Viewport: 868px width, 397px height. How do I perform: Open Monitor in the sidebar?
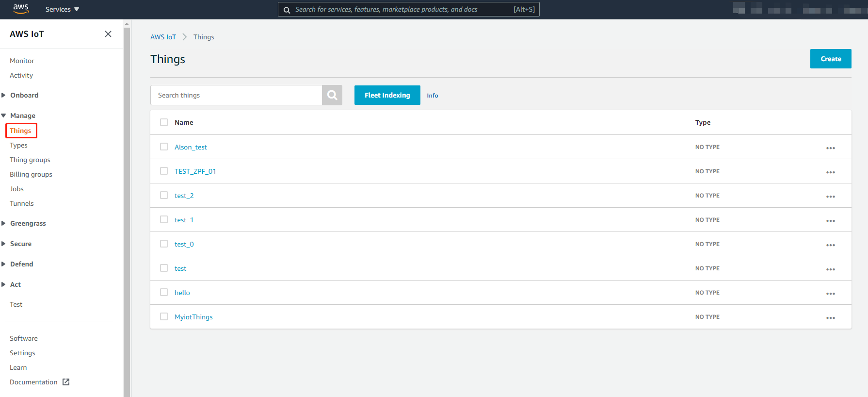tap(22, 61)
